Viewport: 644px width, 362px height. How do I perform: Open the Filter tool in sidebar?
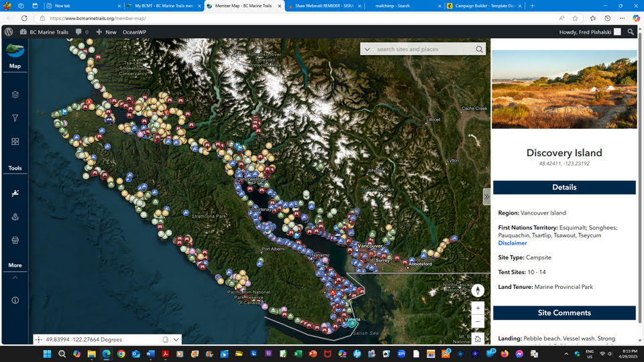(15, 118)
